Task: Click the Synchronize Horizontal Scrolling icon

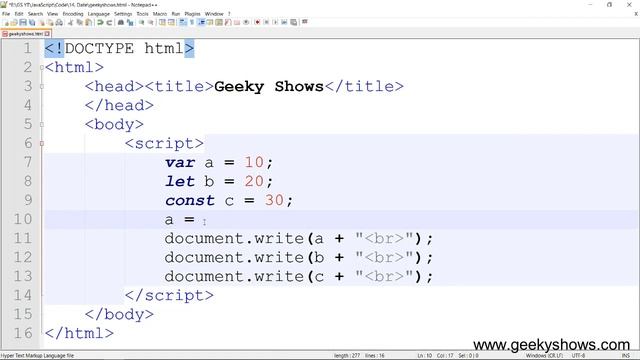Action: tap(171, 22)
